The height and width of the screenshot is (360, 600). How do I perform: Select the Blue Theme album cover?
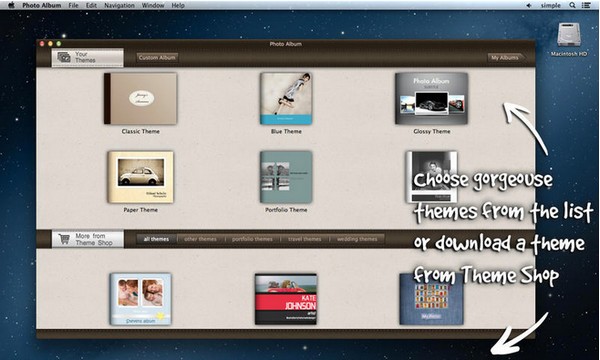pos(286,99)
